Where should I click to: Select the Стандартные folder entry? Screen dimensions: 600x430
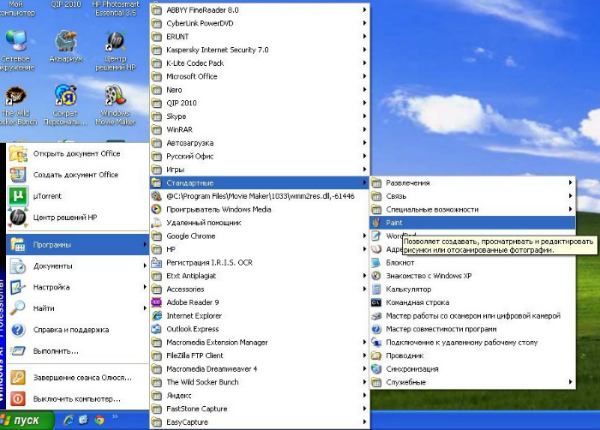tap(259, 183)
